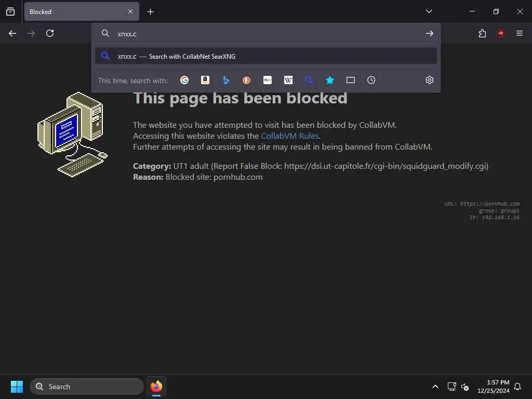Search open tabs using the tab icon
The width and height of the screenshot is (532, 399).
(x=351, y=80)
